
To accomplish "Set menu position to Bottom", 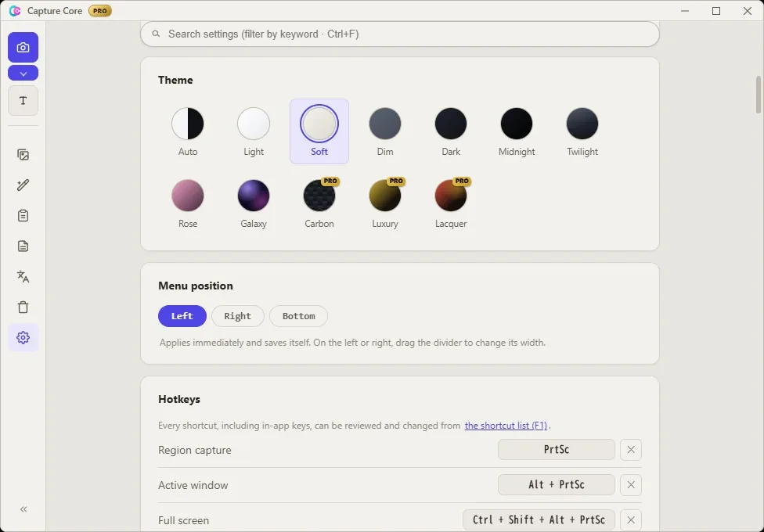I will pos(299,316).
